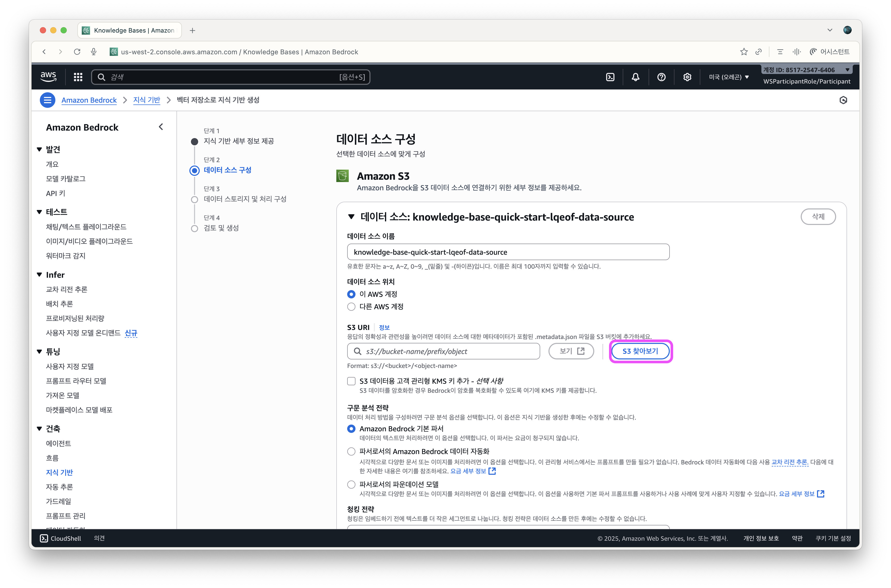Open '개요' in the sidebar
The image size is (891, 588).
(x=52, y=164)
